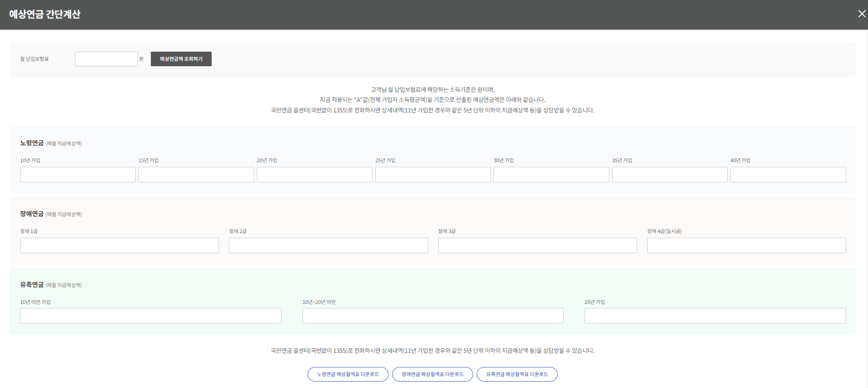Click the 월 납입보험료 input field
Viewport: 868px width, 388px height.
click(107, 59)
